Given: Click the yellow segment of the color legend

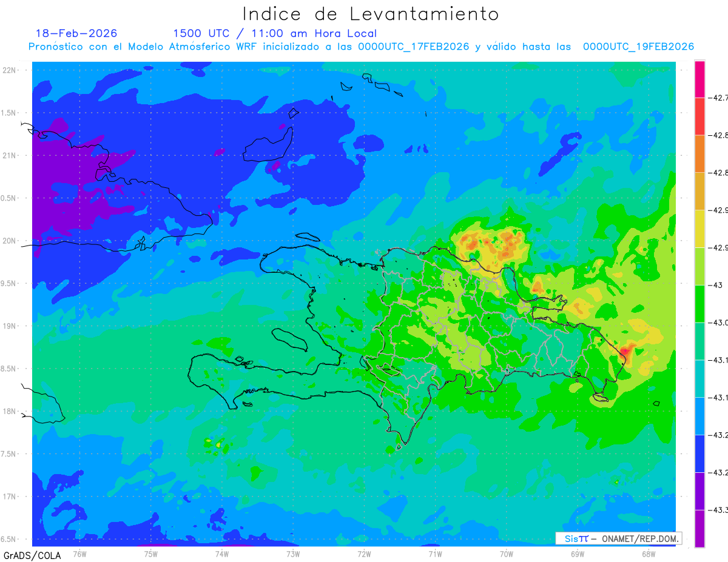Looking at the screenshot, I should pyautogui.click(x=699, y=229).
